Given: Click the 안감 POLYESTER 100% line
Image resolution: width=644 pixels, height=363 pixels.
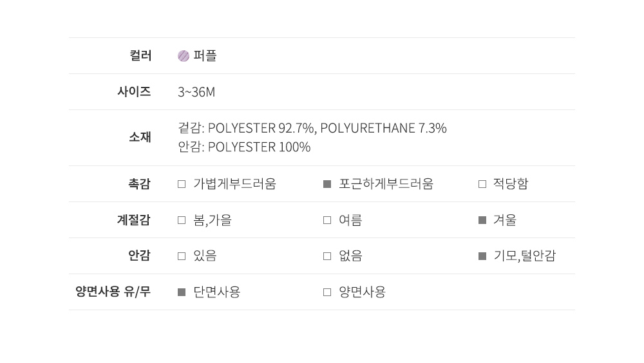Looking at the screenshot, I should 244,147.
